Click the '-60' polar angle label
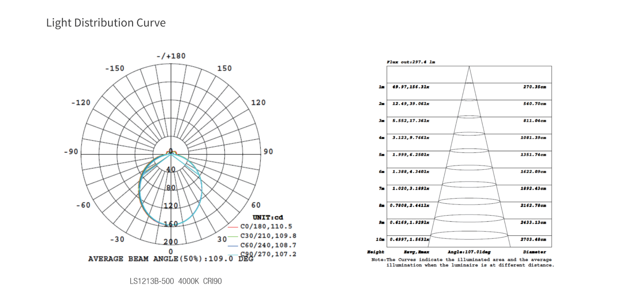Image resolution: width=644 pixels, height=308 pixels. click(83, 205)
